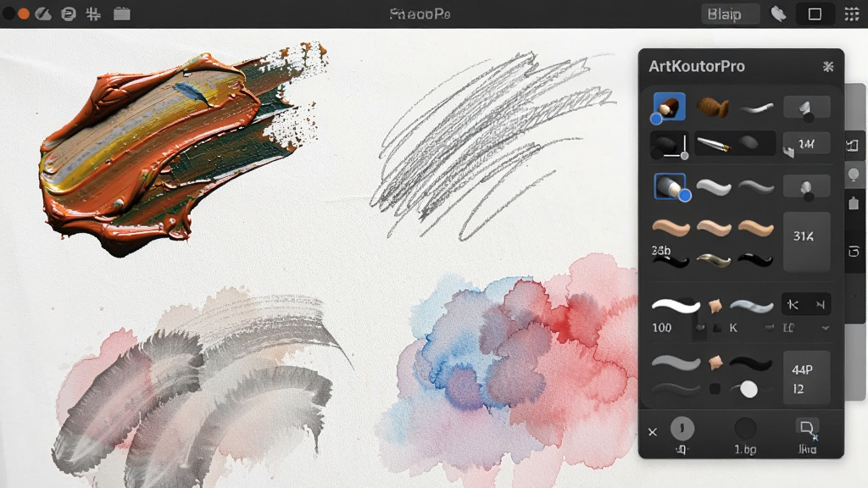
Task: Open the dotted grid menu icon at top right
Action: click(x=851, y=14)
